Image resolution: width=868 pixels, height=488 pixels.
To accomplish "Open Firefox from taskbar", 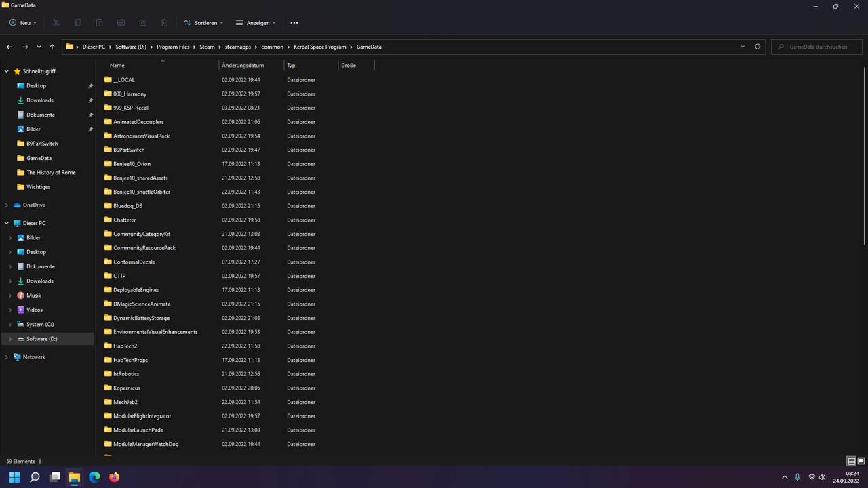I will 114,477.
